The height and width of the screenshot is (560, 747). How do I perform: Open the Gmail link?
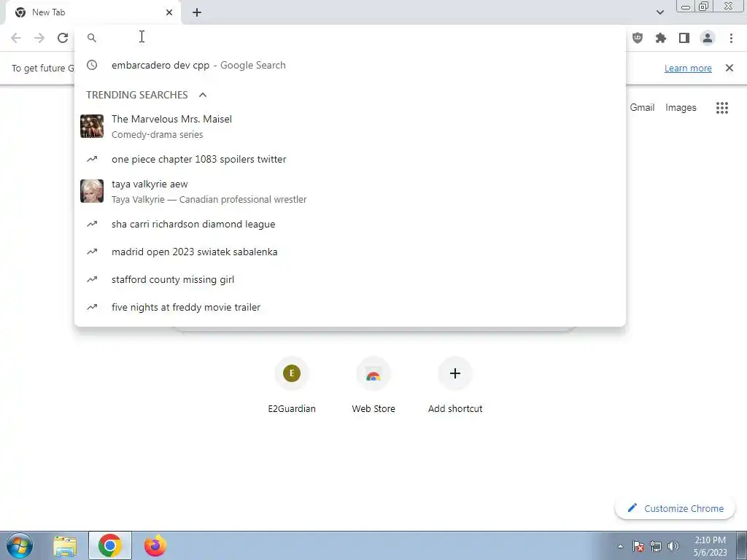642,108
